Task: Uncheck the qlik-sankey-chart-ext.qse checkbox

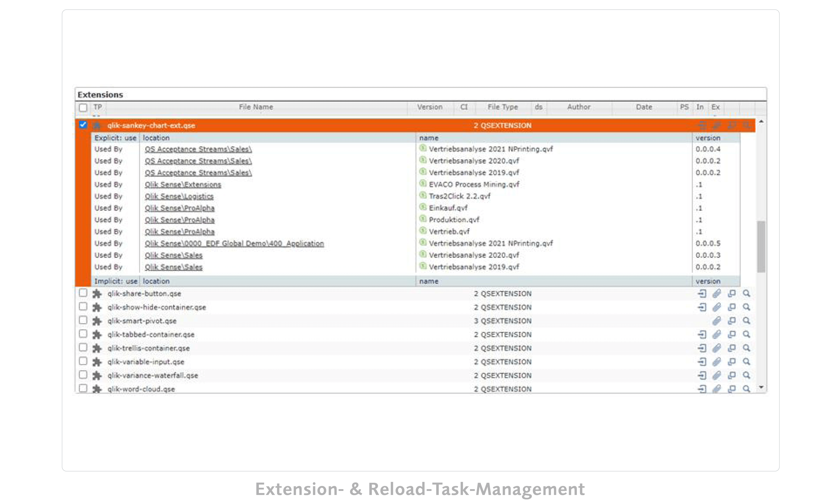Action: pos(83,125)
